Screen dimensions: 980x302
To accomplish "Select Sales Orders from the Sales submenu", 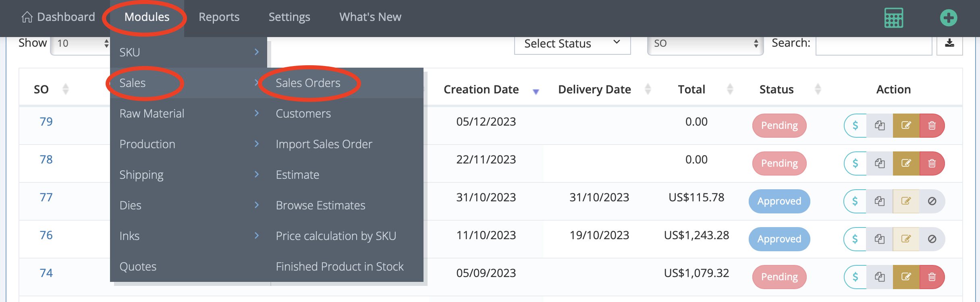I will pyautogui.click(x=307, y=83).
